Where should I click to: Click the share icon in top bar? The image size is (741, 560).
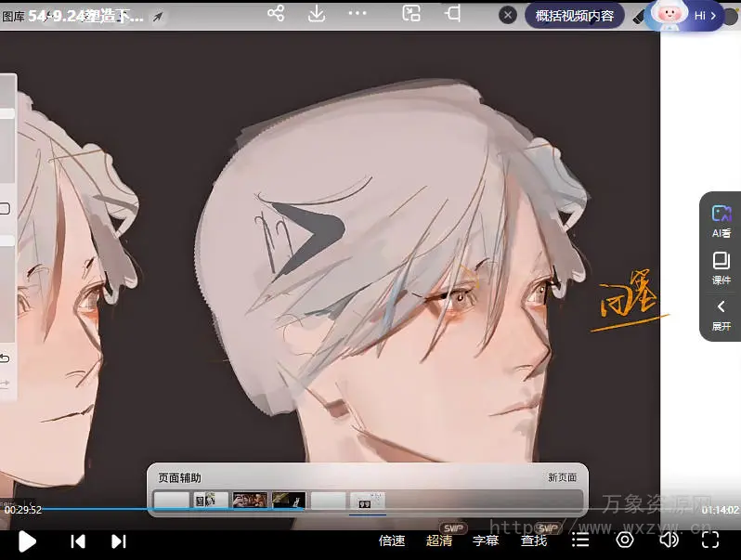(x=276, y=14)
